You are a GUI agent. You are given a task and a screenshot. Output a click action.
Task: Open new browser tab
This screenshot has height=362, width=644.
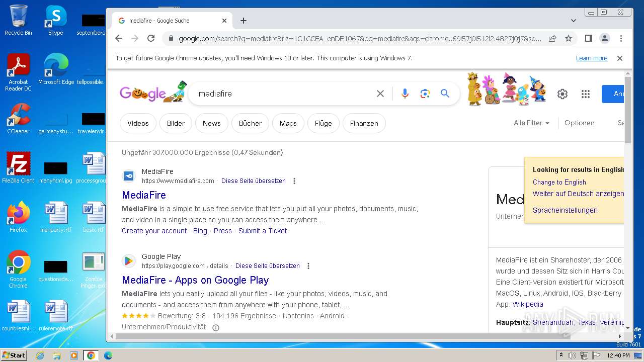pos(244,21)
